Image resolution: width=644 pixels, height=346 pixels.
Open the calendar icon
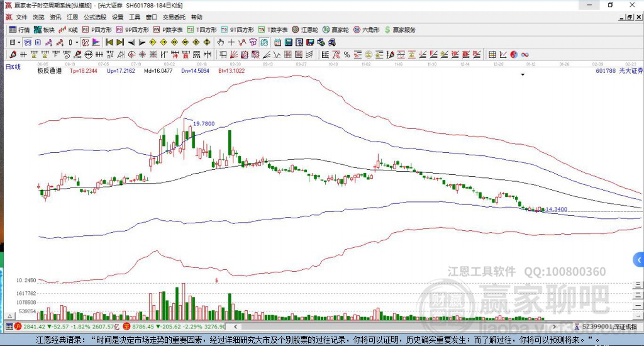click(277, 42)
